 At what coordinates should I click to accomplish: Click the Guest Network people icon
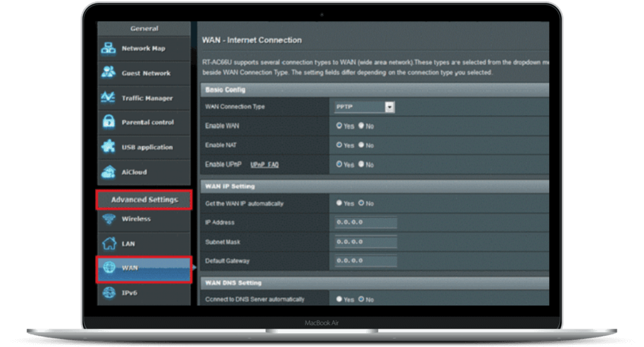(x=108, y=72)
